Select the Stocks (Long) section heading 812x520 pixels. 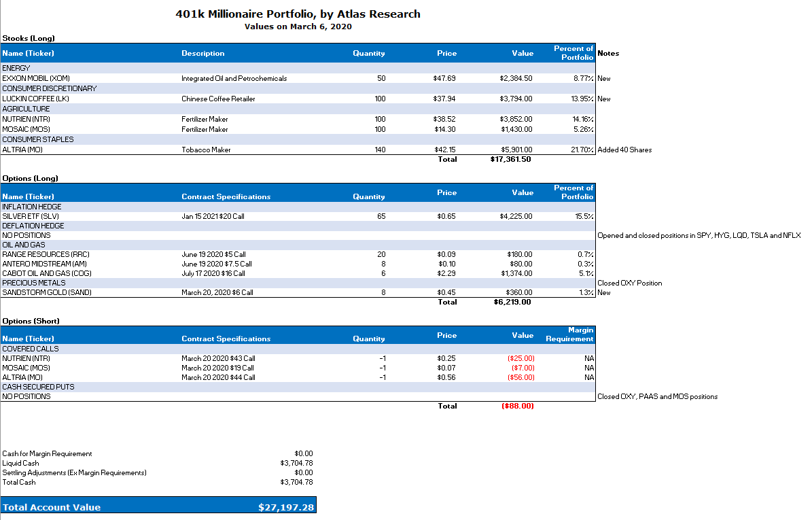(29, 38)
